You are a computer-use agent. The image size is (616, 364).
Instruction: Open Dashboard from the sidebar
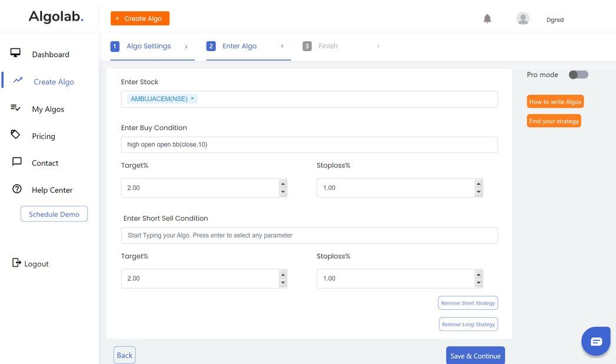click(51, 55)
